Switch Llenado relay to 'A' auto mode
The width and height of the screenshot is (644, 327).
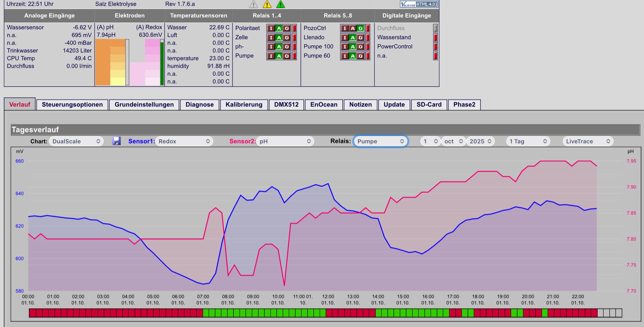click(x=353, y=38)
